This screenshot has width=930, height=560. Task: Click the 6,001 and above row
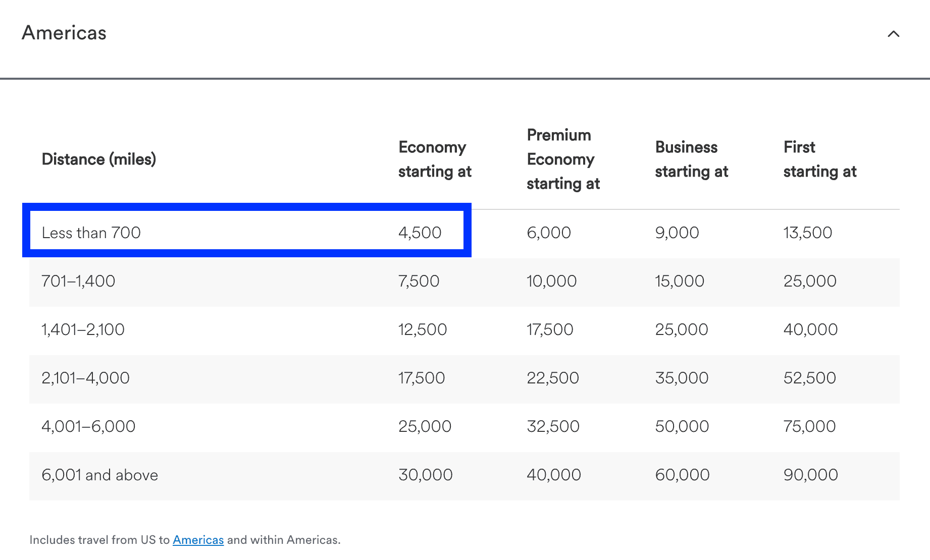click(x=99, y=474)
